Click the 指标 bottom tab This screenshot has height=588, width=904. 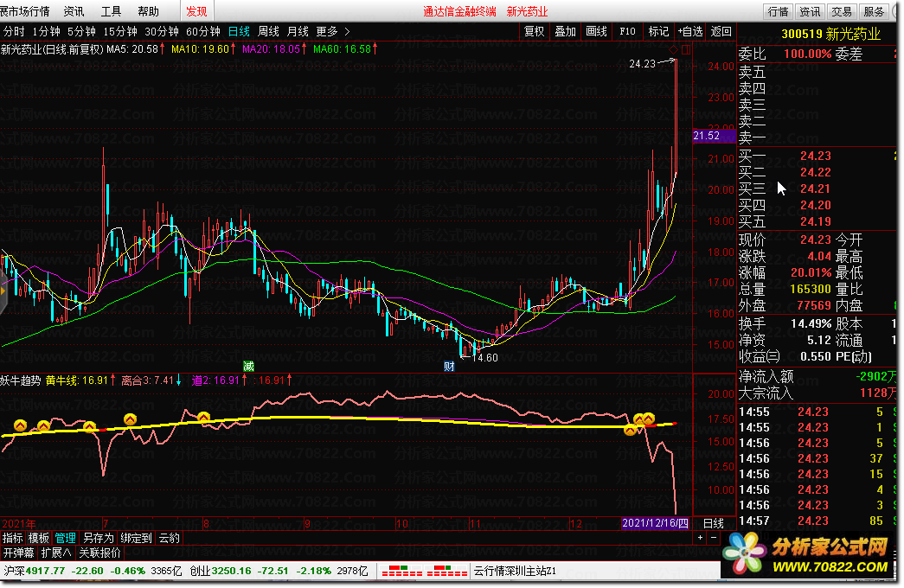point(13,538)
